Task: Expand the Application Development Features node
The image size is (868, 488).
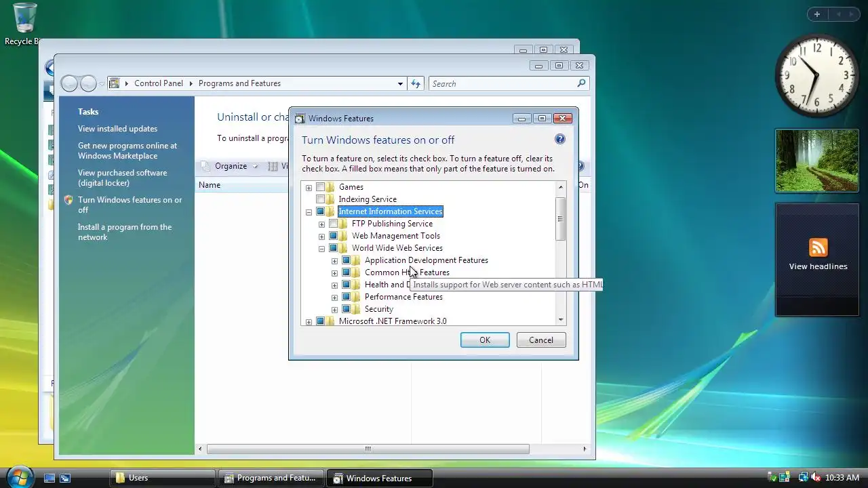Action: click(334, 261)
